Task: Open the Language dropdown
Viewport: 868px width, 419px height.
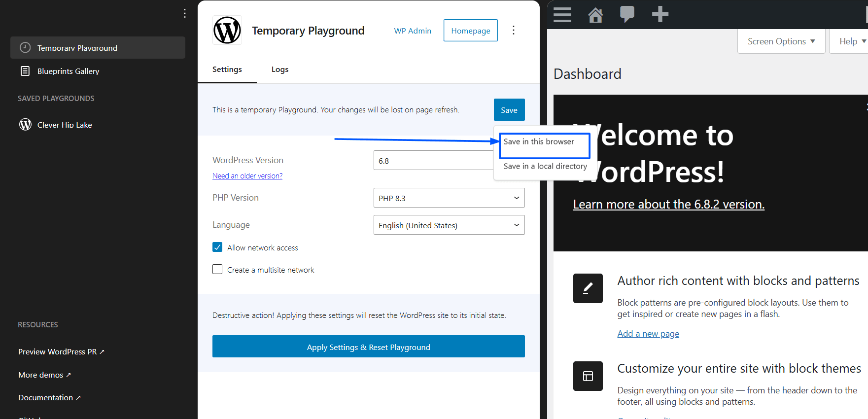Action: pos(449,225)
